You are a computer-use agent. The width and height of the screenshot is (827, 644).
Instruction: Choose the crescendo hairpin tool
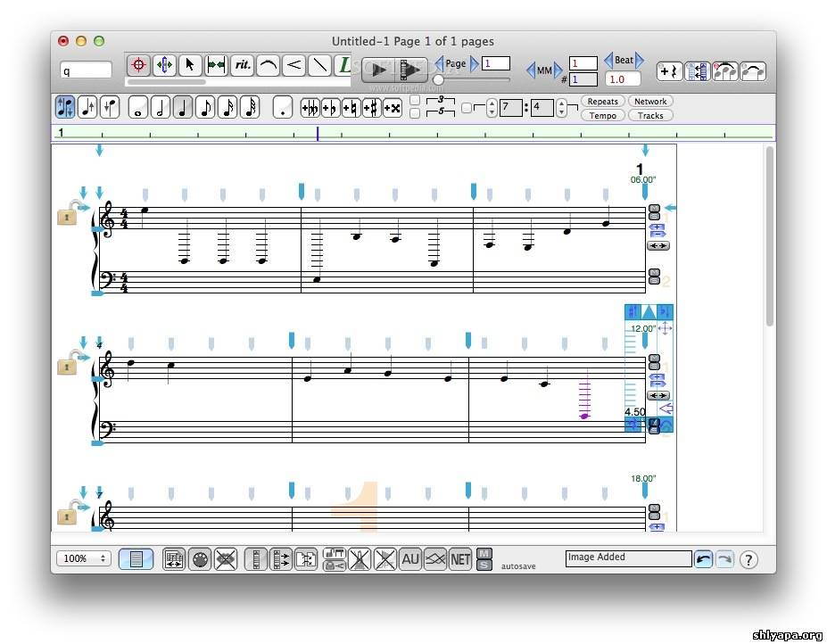294,65
